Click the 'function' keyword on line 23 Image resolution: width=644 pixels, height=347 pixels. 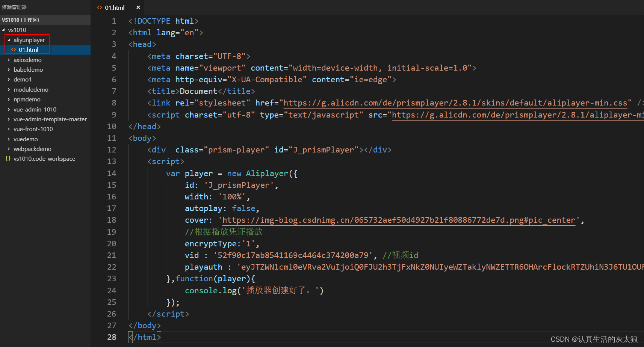(194, 279)
